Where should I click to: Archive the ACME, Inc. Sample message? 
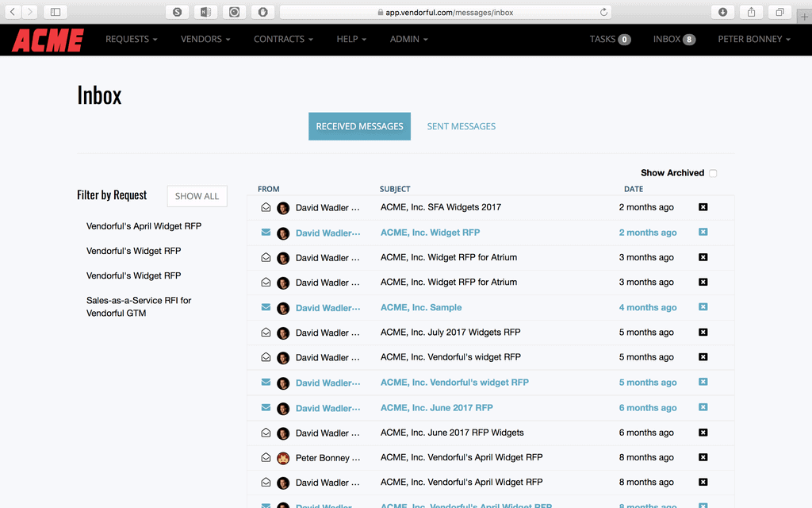703,307
